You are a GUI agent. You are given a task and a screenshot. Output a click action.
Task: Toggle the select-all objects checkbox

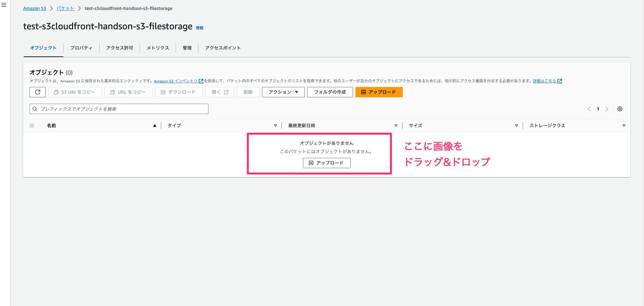32,126
